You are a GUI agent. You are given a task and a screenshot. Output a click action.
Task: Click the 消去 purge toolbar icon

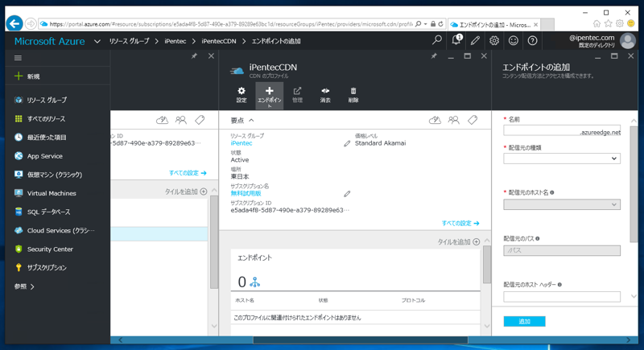point(325,95)
